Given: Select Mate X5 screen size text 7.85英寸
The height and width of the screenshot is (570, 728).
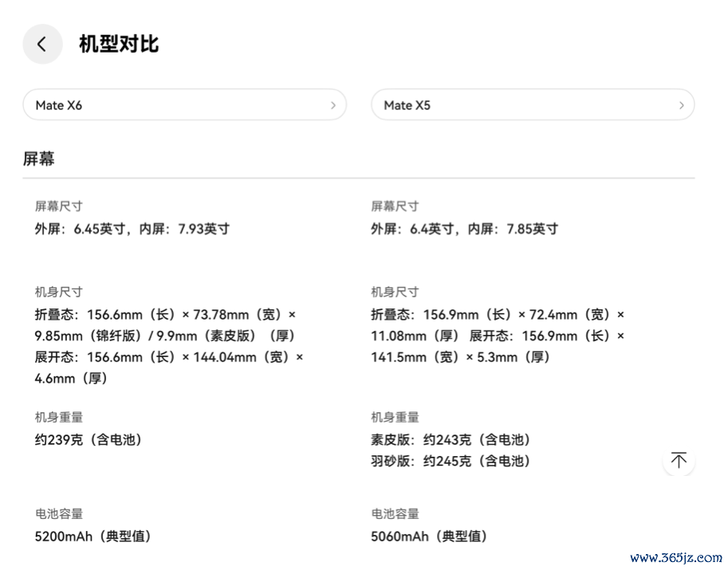Looking at the screenshot, I should point(532,229).
